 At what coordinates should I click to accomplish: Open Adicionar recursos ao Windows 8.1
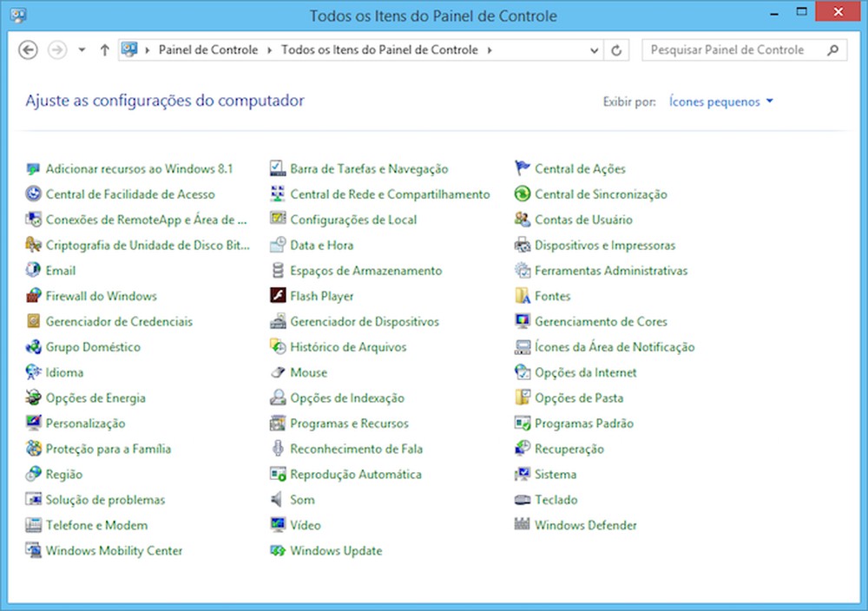(x=140, y=168)
